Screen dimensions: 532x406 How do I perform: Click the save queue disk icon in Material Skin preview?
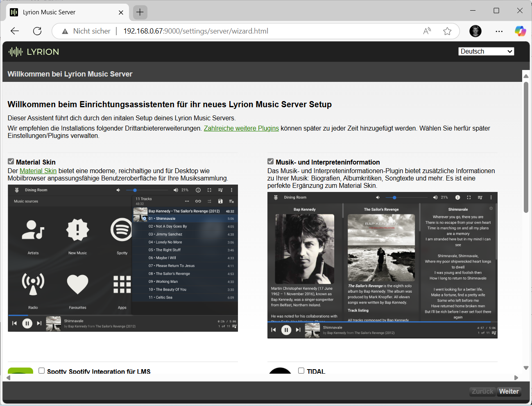coord(220,201)
